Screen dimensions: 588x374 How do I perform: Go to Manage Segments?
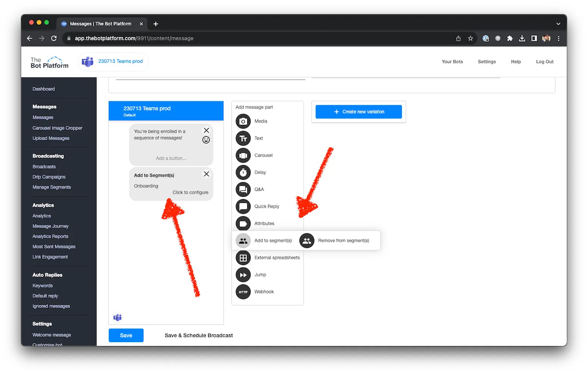[x=51, y=187]
